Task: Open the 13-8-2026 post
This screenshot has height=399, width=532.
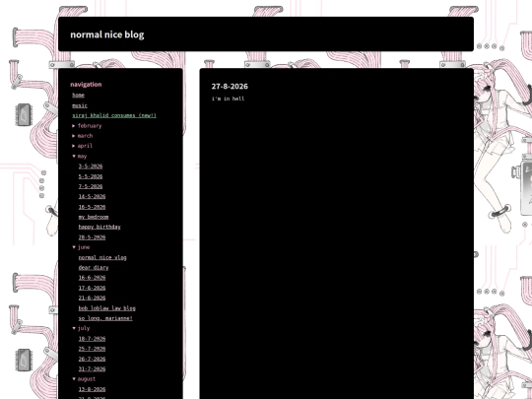Action: [92, 389]
